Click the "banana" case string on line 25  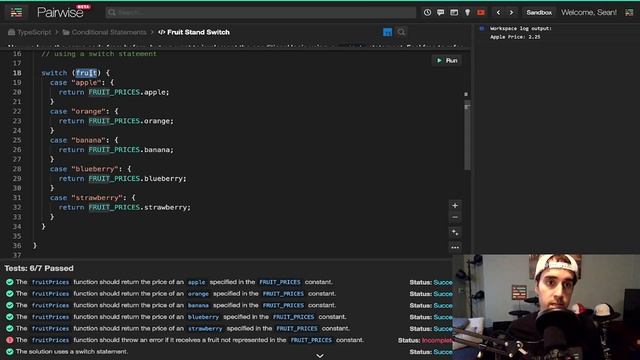click(89, 140)
